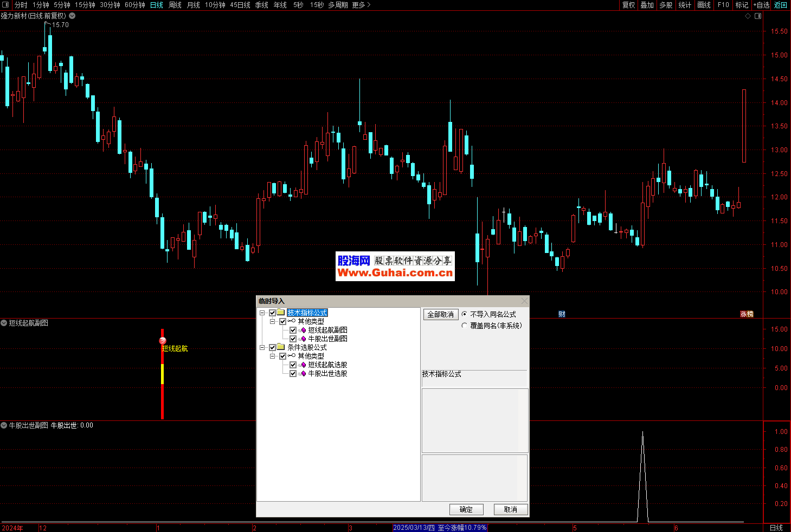Screen dimensions: 791x532
Task: Close the 临时导入 dialog
Action: coord(524,301)
